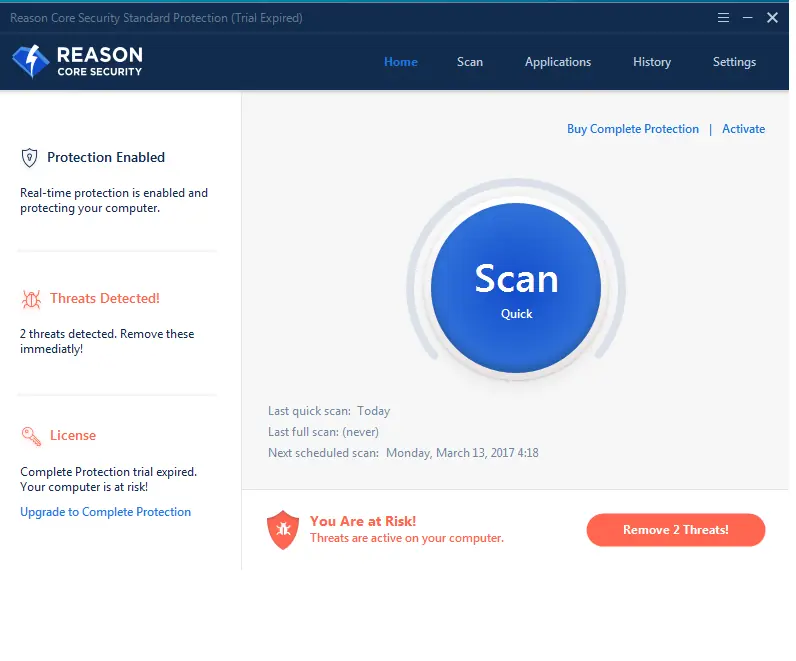Click the 'Last full scan: (never)' line
This screenshot has width=796, height=661.
tap(323, 432)
